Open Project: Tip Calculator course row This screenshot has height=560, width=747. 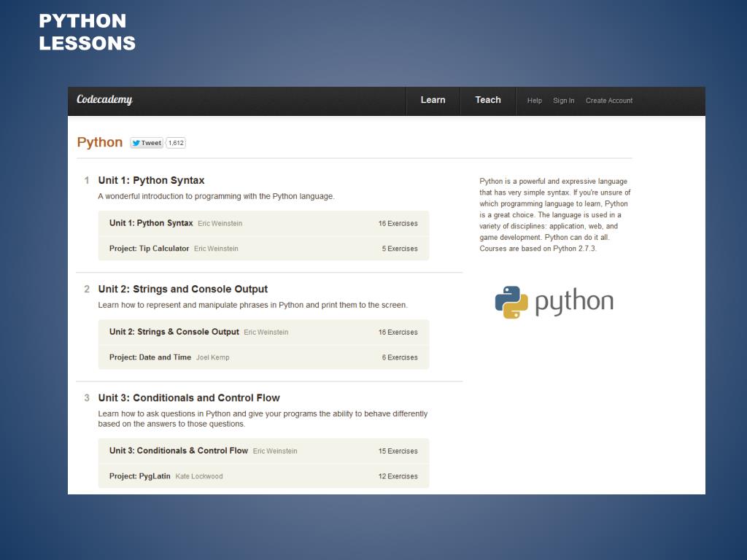click(x=263, y=249)
